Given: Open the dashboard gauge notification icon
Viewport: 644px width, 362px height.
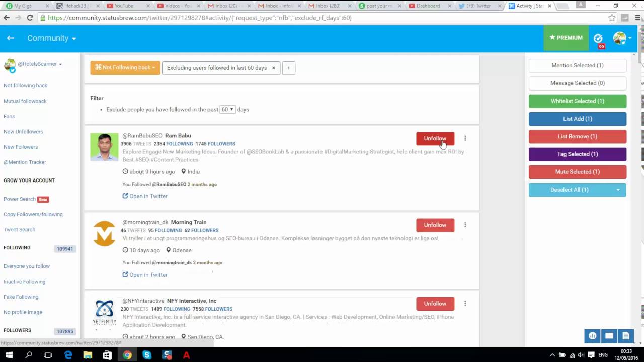Looking at the screenshot, I should (598, 38).
